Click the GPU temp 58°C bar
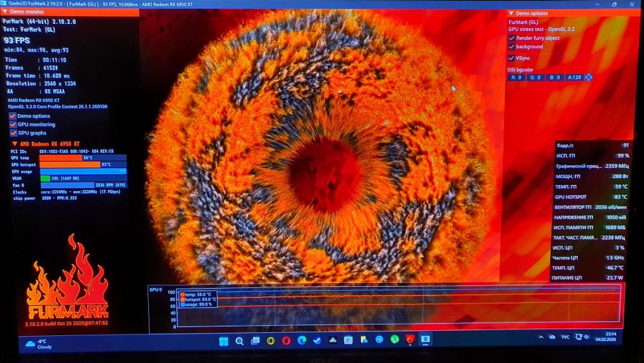This screenshot has height=363, width=644. pos(82,158)
